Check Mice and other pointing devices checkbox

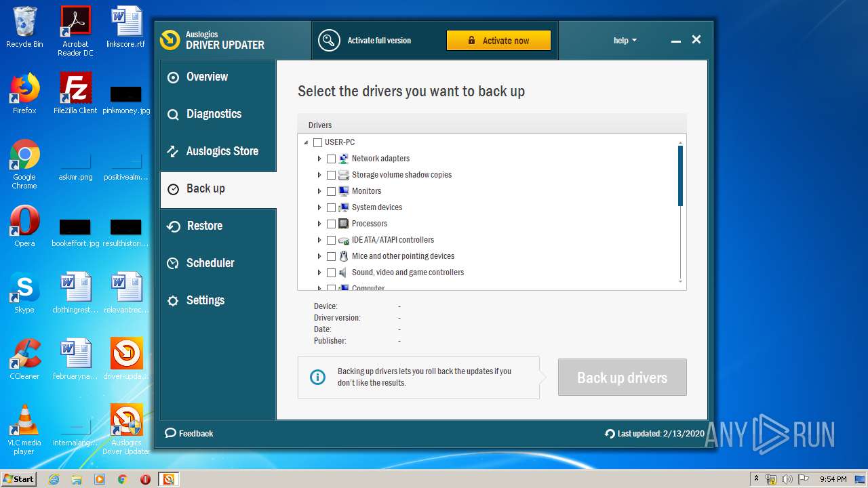pos(331,256)
